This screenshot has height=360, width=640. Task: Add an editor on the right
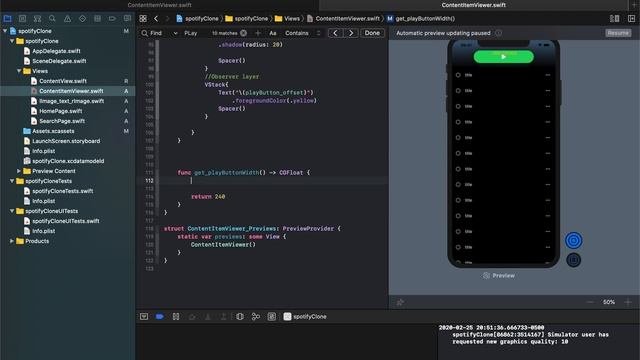click(x=631, y=18)
